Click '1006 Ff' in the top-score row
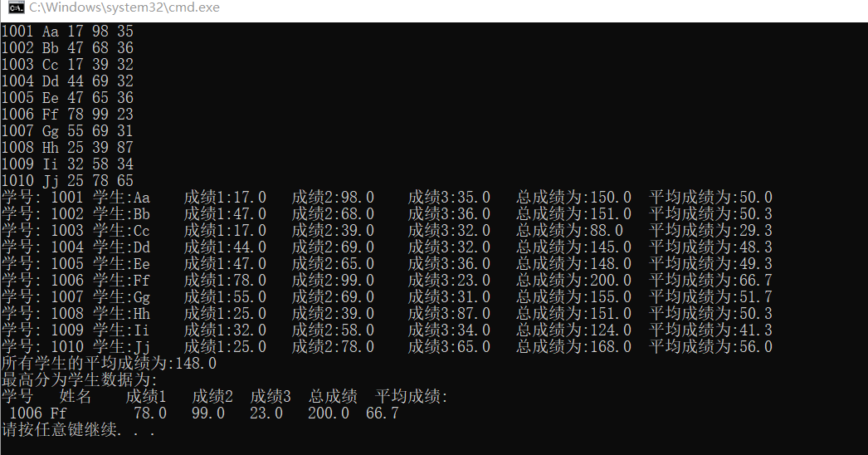 click(38, 413)
